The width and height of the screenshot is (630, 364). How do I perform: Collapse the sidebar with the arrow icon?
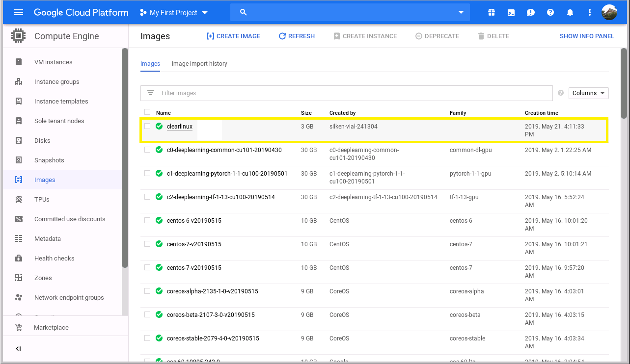coord(18,349)
